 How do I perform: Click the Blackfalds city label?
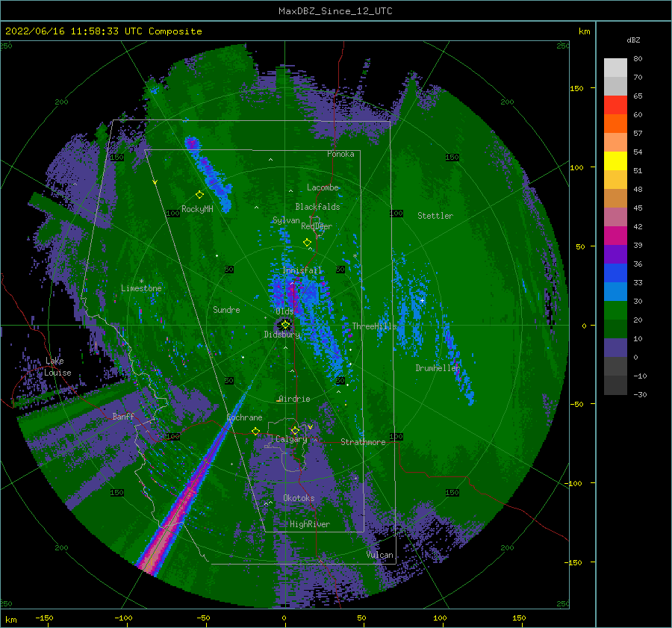[317, 207]
